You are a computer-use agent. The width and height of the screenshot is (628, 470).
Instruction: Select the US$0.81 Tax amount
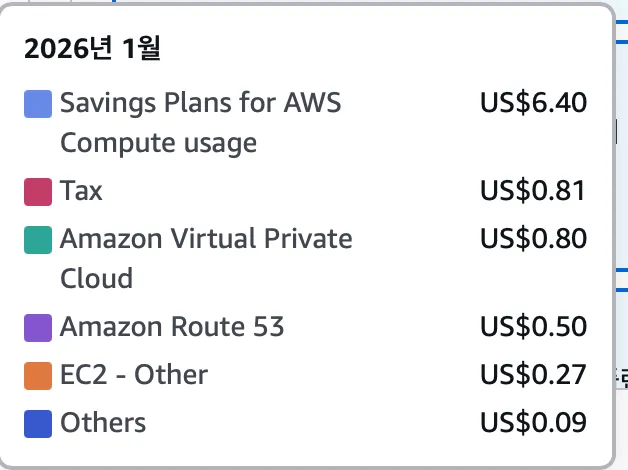[533, 190]
